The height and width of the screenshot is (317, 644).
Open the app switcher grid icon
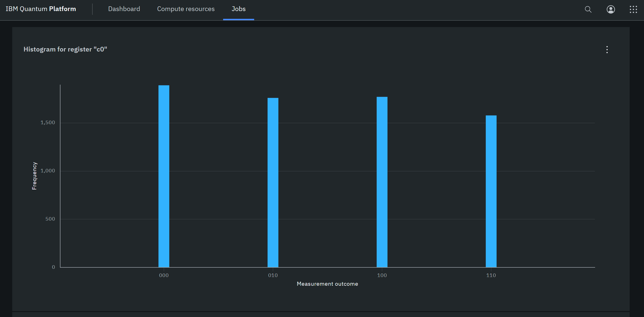(633, 9)
